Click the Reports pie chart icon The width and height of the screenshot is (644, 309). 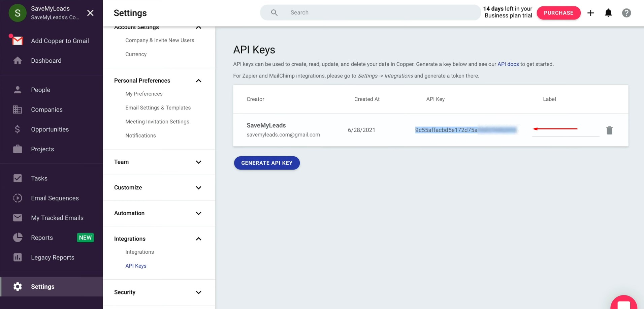point(18,238)
